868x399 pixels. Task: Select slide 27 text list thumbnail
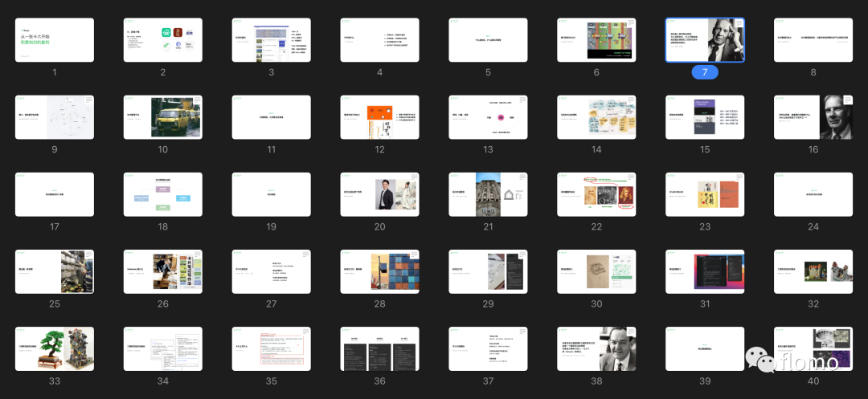[x=272, y=271]
